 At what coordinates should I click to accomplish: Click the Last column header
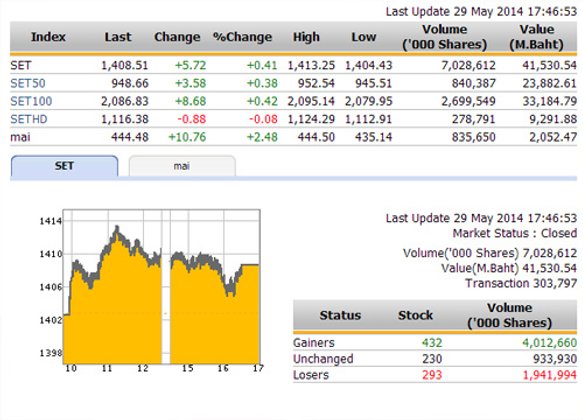[x=118, y=37]
